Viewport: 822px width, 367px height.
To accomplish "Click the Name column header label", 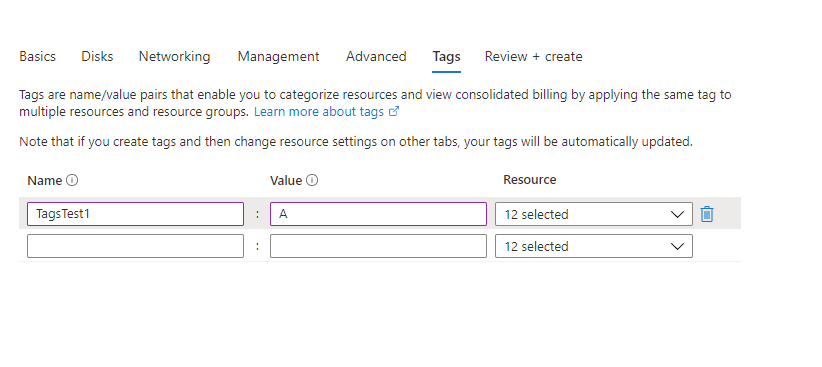I will pos(45,181).
